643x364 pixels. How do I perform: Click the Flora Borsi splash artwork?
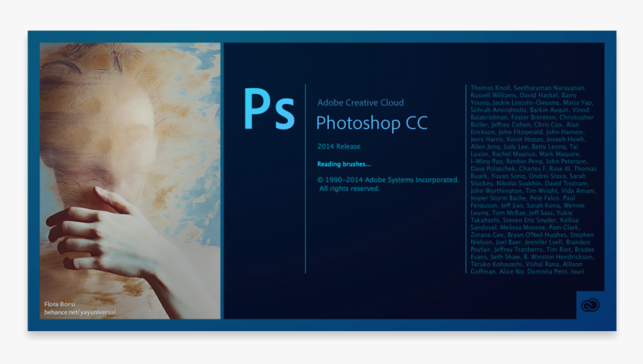tap(130, 181)
